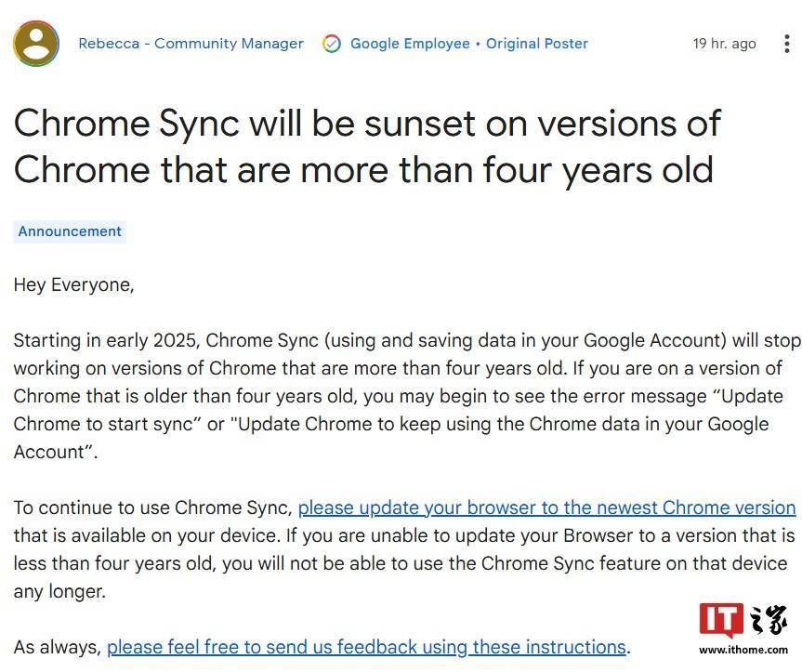Select the Announcement tag
Viewport: 802px width, 672px height.
click(x=70, y=231)
